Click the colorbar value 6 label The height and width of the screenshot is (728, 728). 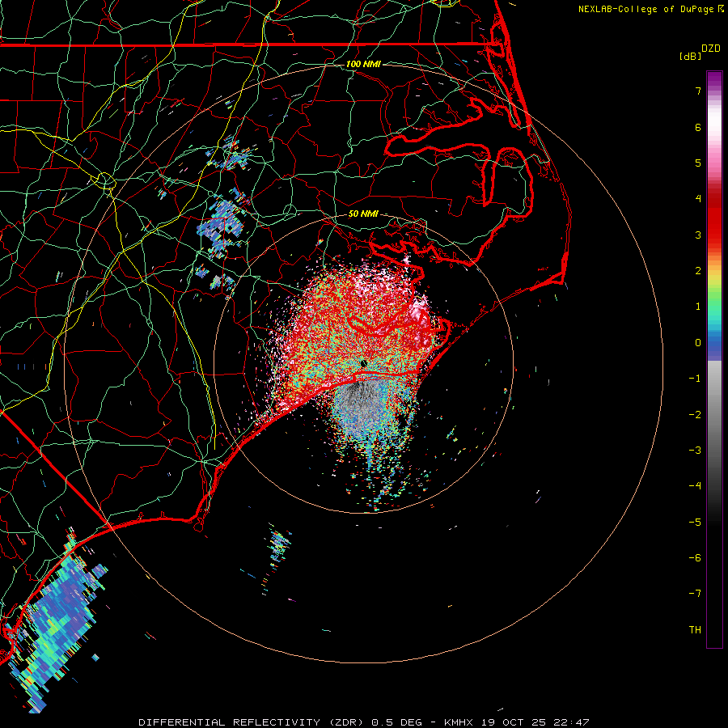tap(698, 127)
